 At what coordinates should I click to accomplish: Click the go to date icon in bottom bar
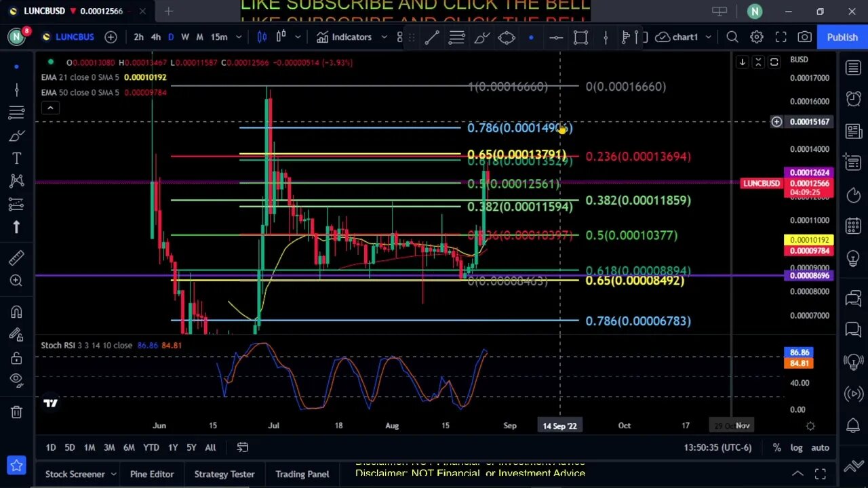click(x=242, y=447)
